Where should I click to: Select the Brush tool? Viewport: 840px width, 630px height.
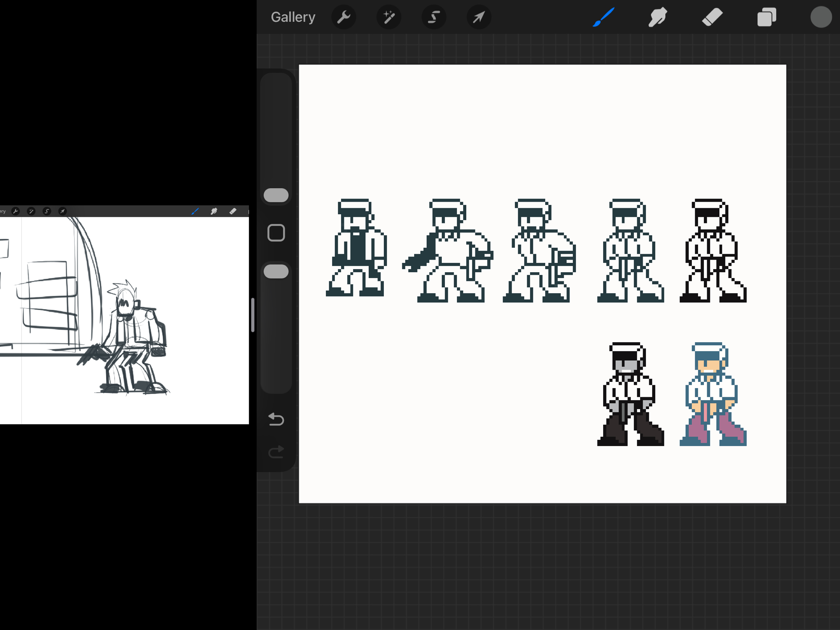point(604,17)
